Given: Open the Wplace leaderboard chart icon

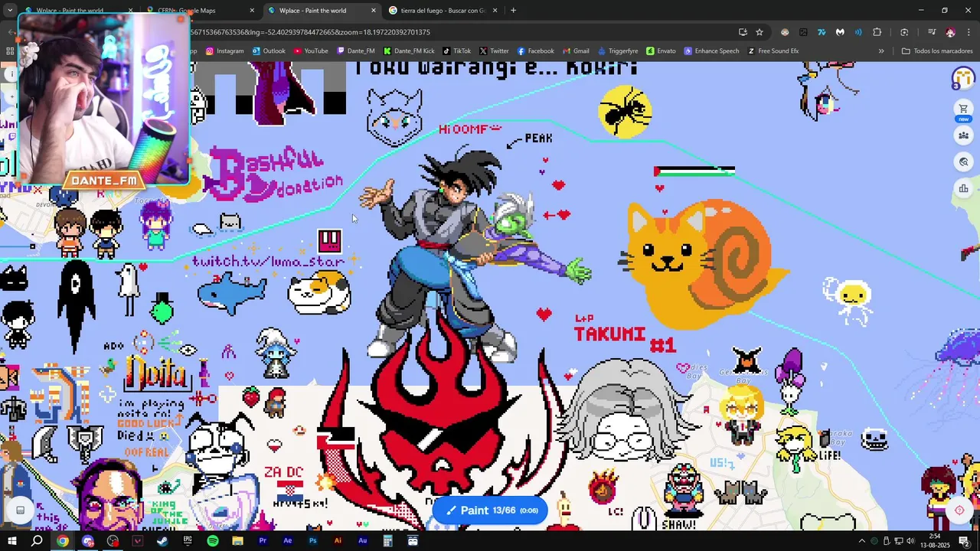Looking at the screenshot, I should point(963,188).
